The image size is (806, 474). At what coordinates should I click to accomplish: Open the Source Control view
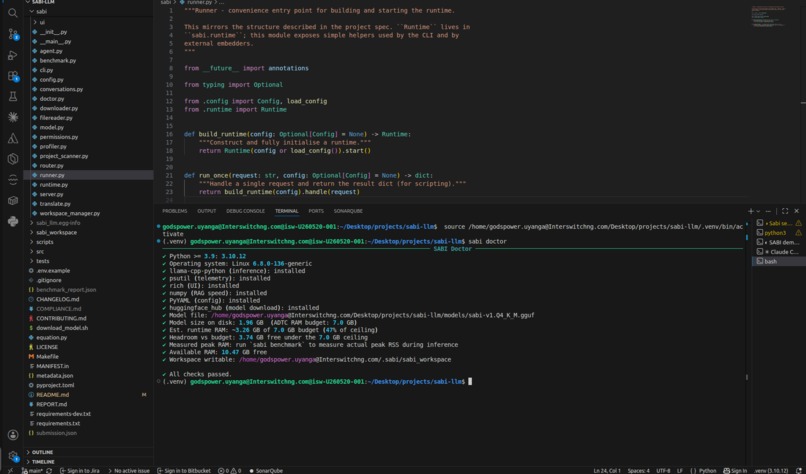[13, 34]
